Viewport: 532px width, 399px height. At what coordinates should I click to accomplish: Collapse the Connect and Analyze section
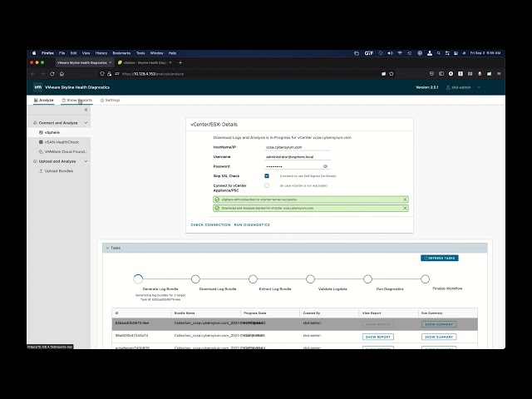pyautogui.click(x=86, y=123)
